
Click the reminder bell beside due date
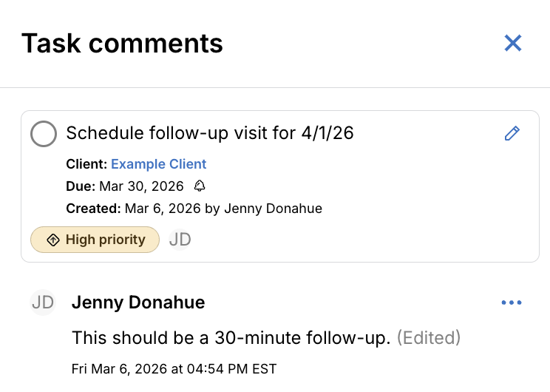tap(200, 186)
